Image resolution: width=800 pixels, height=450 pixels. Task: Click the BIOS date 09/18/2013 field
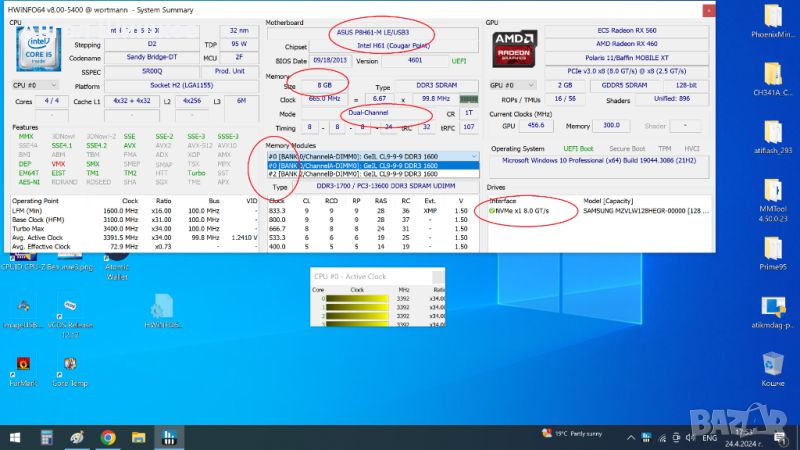point(330,60)
